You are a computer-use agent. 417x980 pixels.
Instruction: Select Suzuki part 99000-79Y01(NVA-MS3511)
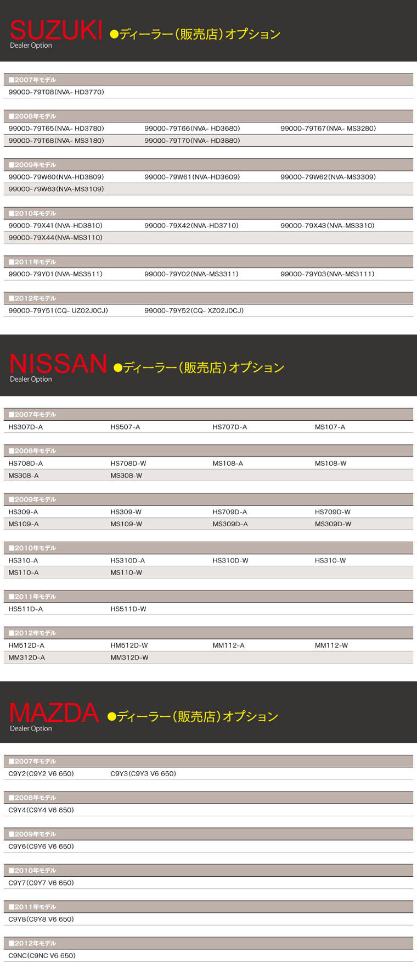(55, 274)
